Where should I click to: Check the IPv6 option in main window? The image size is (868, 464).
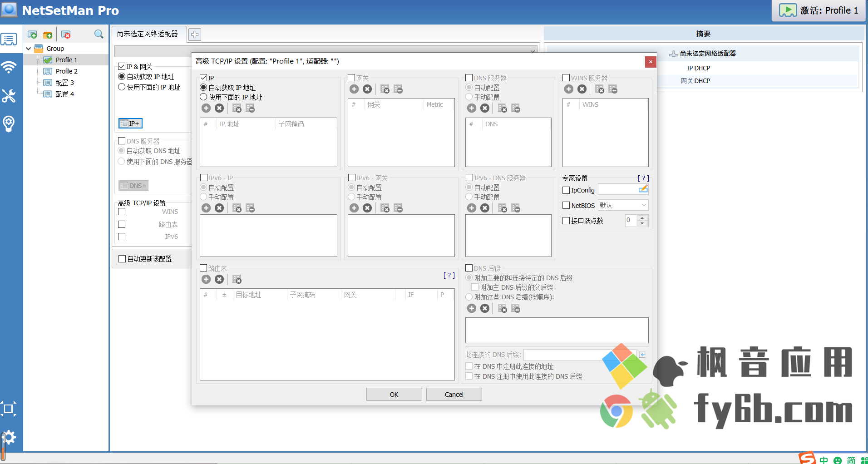pos(122,237)
